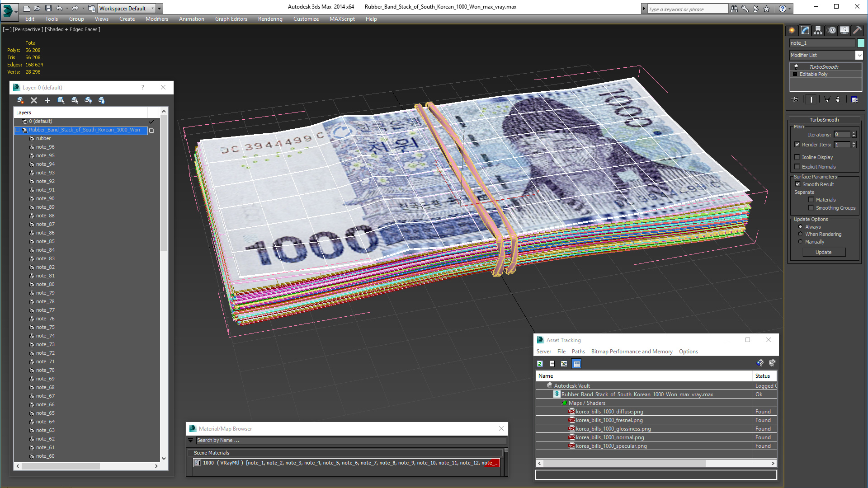Open the Paths menu in Asset Tracking
868x488 pixels.
pos(578,352)
